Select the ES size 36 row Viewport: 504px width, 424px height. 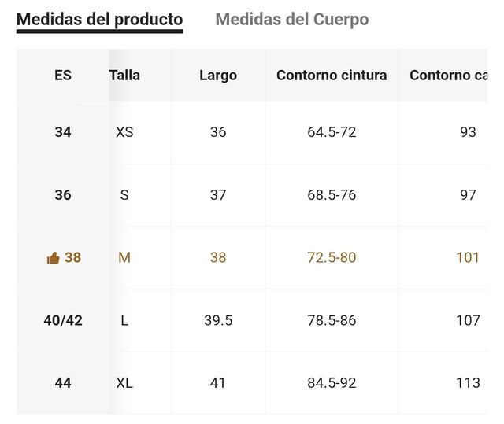63,195
